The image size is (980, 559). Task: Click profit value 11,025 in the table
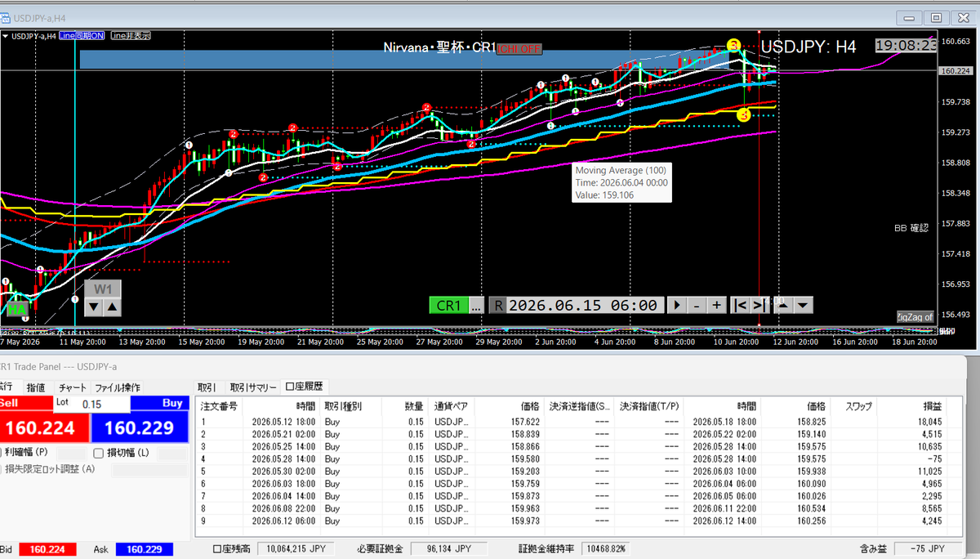[931, 472]
